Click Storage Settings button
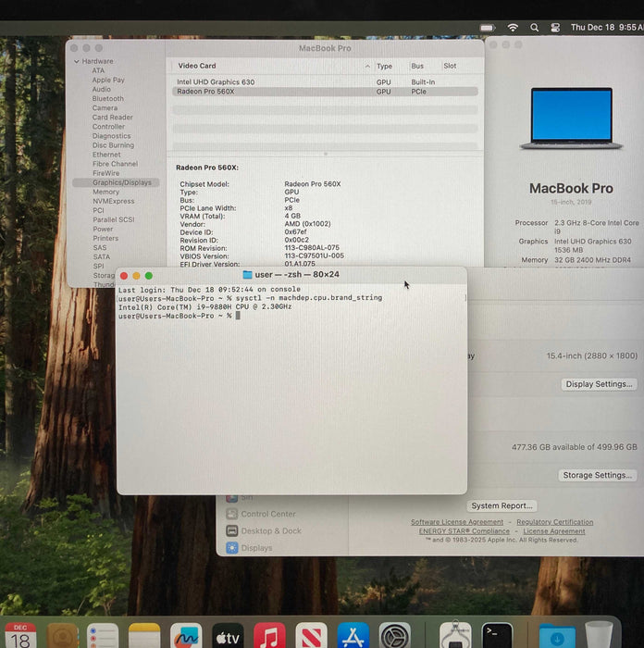644x648 pixels. (598, 475)
